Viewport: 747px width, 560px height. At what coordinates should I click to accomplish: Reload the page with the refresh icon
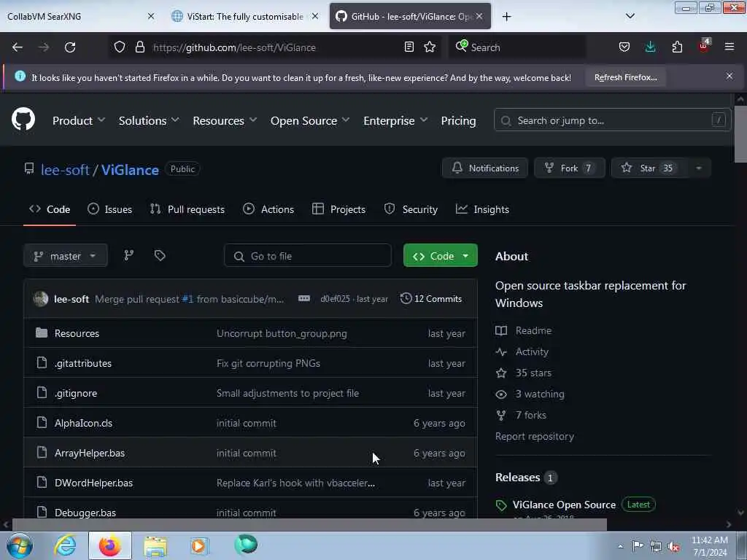click(x=70, y=47)
